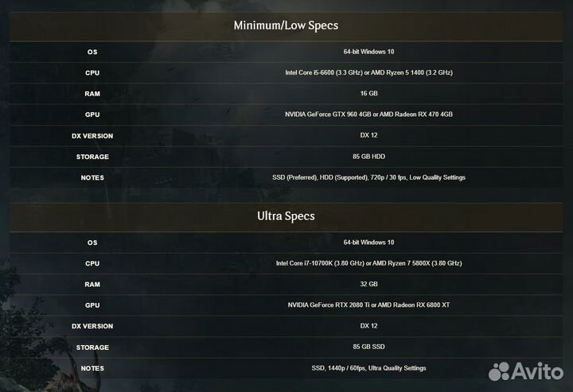This screenshot has height=392, width=573.
Task: Click the NOTES label under Minimum/Low Specs
Action: pyautogui.click(x=92, y=177)
